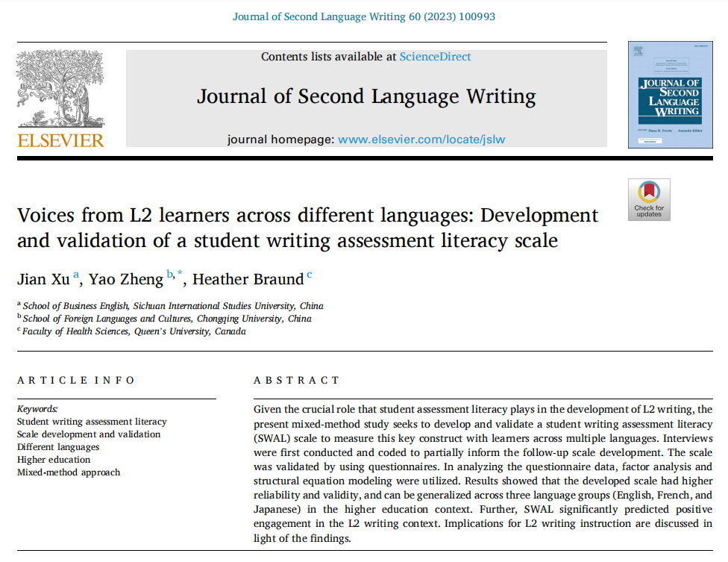Click affiliation superscript c after Heather Braund
The height and width of the screenshot is (562, 728).
[x=310, y=275]
